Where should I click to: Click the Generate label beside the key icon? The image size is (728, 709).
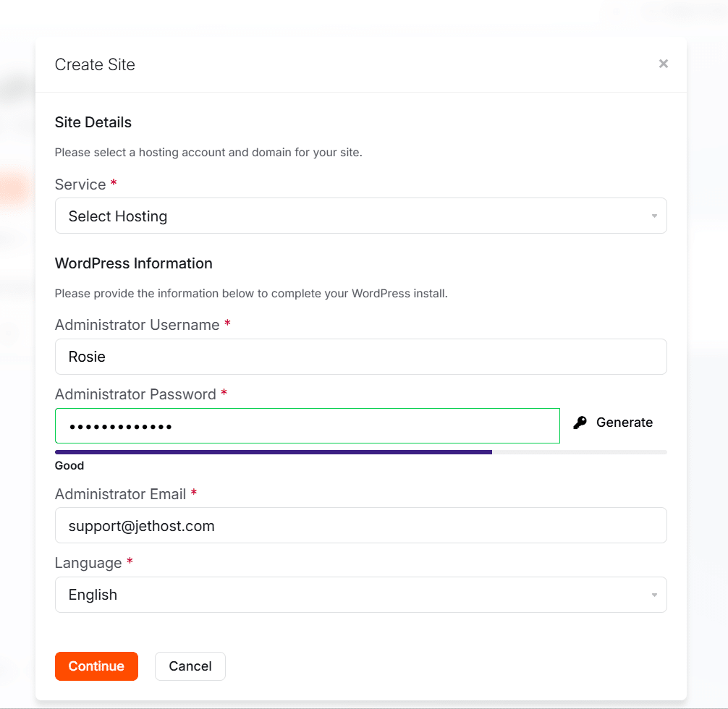[624, 422]
